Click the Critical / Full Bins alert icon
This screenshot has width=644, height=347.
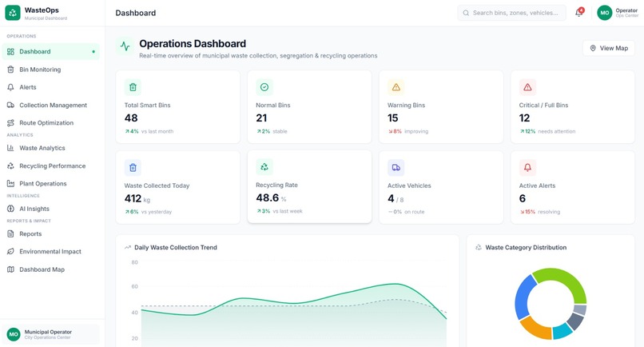[x=527, y=87]
